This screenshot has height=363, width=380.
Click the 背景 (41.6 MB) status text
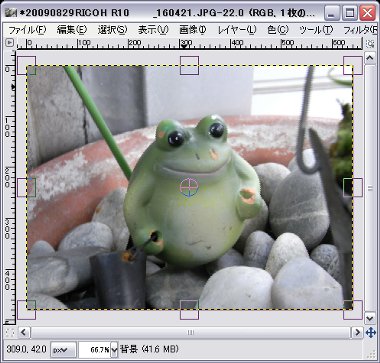[149, 349]
